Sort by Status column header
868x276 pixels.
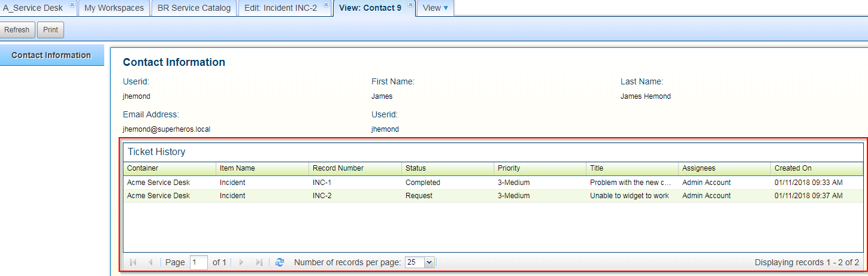(x=447, y=168)
